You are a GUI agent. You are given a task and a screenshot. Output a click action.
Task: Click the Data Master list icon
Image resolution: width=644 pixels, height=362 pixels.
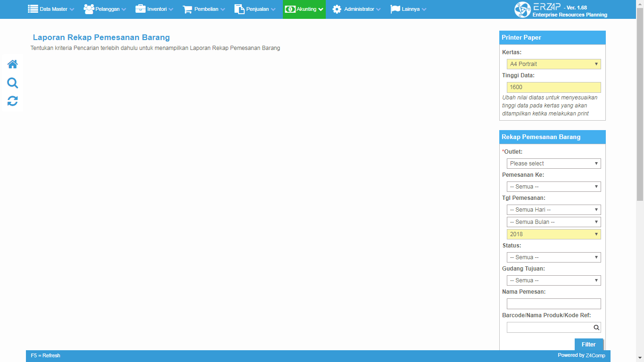tap(33, 9)
